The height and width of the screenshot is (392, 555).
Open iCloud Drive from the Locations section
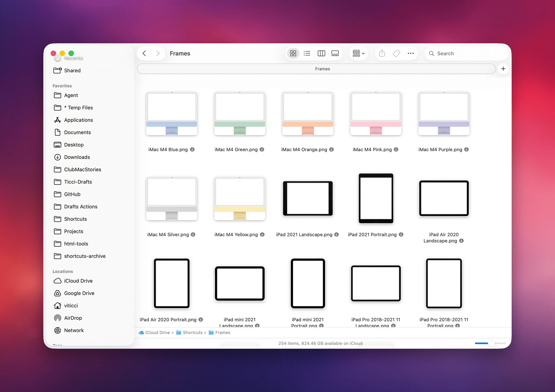click(78, 281)
